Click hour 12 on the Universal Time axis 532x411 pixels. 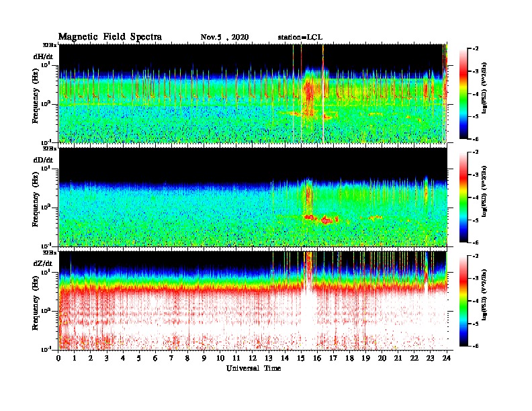(x=253, y=358)
